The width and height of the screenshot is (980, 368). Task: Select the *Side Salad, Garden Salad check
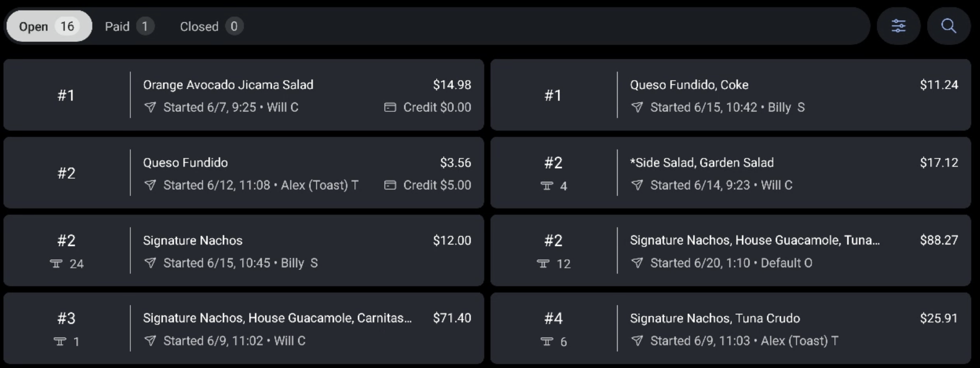click(731, 172)
